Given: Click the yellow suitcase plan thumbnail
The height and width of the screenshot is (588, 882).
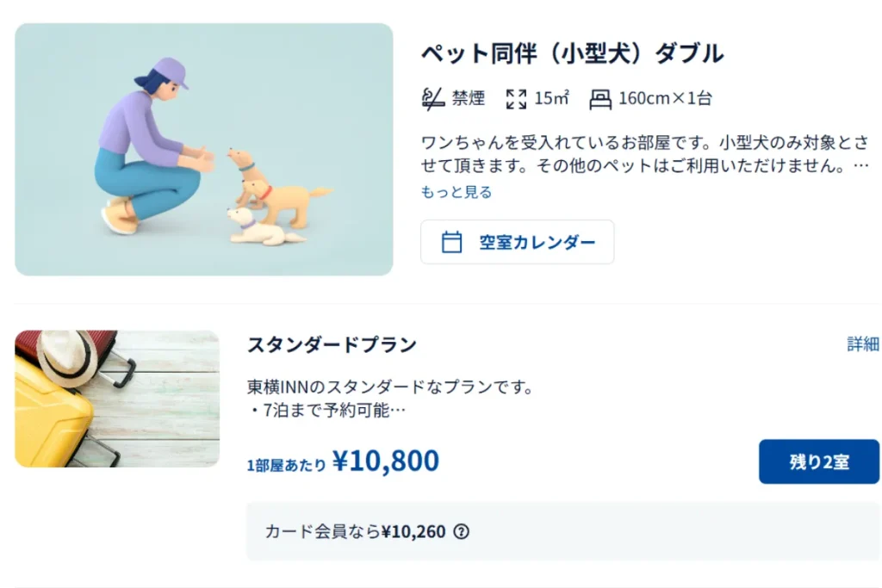Looking at the screenshot, I should pos(117,399).
